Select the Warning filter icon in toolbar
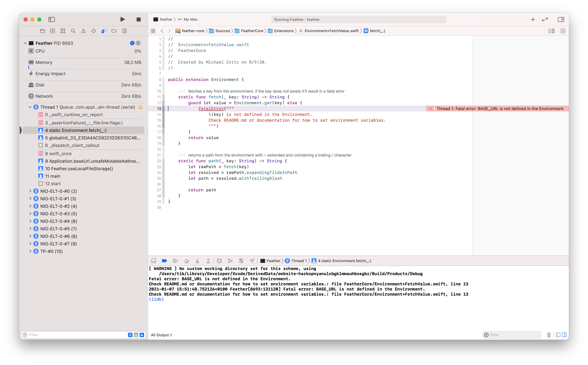This screenshot has width=588, height=365. (x=84, y=31)
